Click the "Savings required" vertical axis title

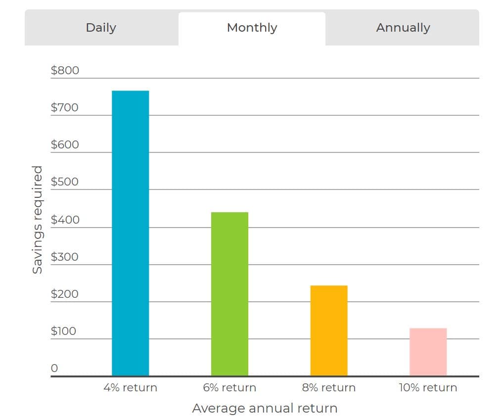(38, 220)
